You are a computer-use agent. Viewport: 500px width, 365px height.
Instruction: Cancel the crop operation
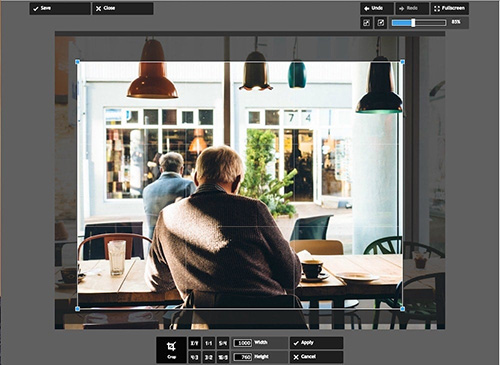(316, 357)
